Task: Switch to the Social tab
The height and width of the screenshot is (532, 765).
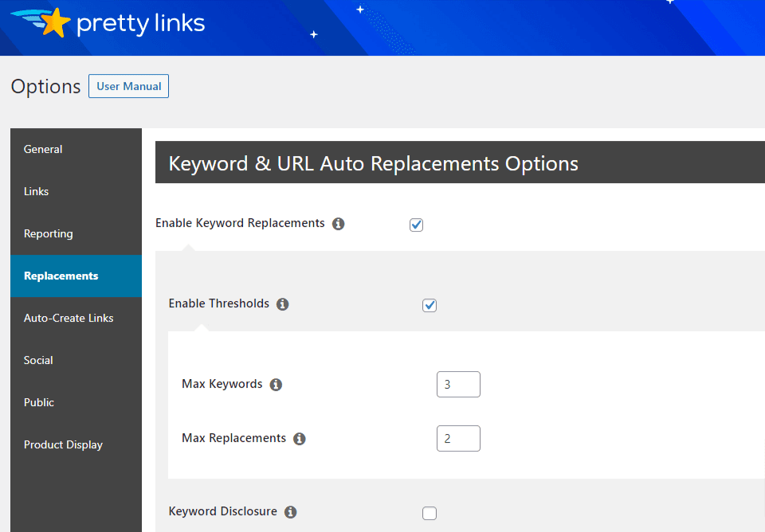Action: coord(38,360)
